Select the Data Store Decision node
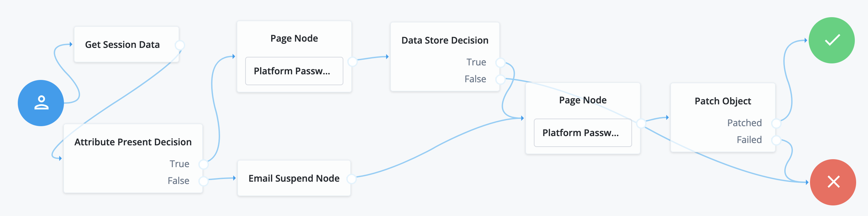 click(445, 41)
